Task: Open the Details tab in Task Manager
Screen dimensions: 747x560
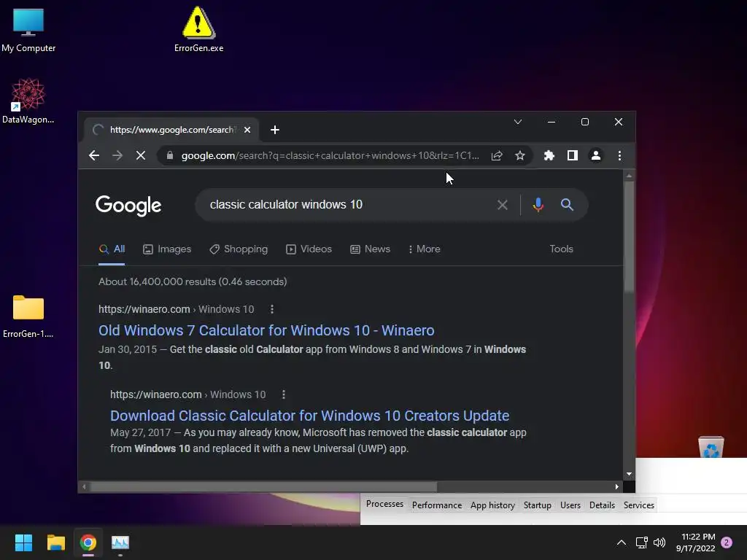Action: click(x=602, y=505)
